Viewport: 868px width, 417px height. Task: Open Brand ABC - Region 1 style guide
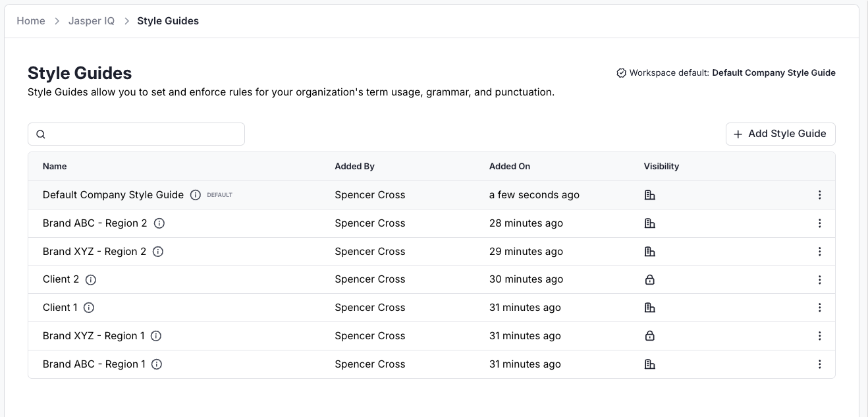click(94, 364)
